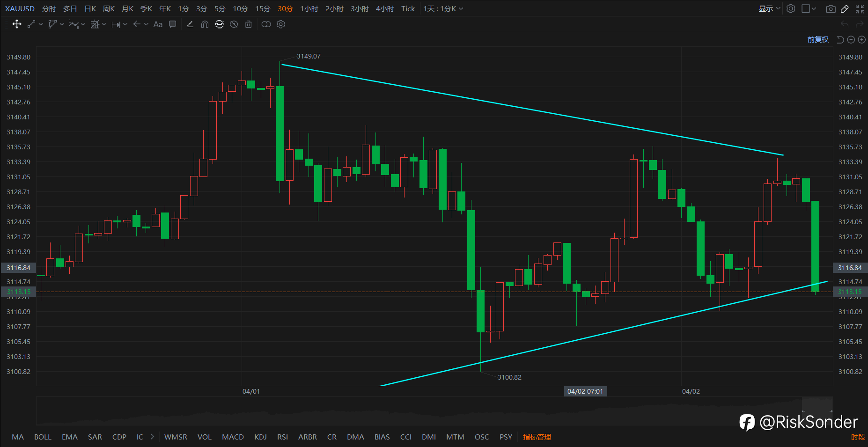Screen dimensions: 868x447
Task: Switch to Tick view
Action: click(408, 9)
